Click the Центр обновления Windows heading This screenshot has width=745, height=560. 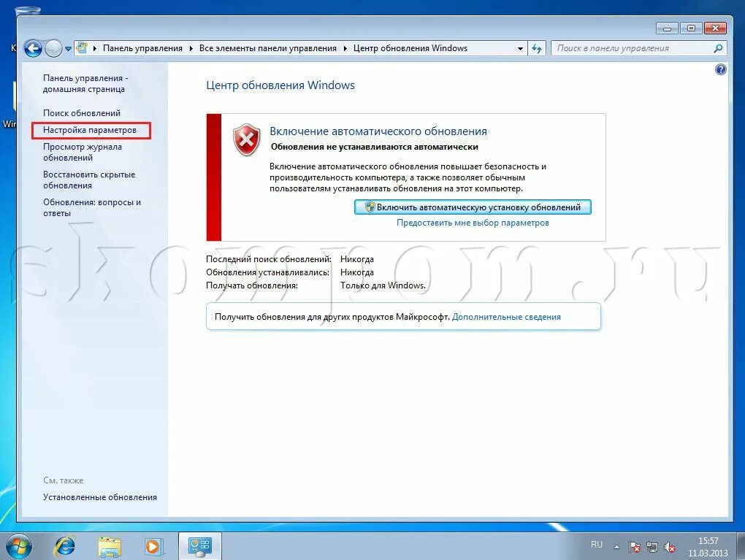280,85
